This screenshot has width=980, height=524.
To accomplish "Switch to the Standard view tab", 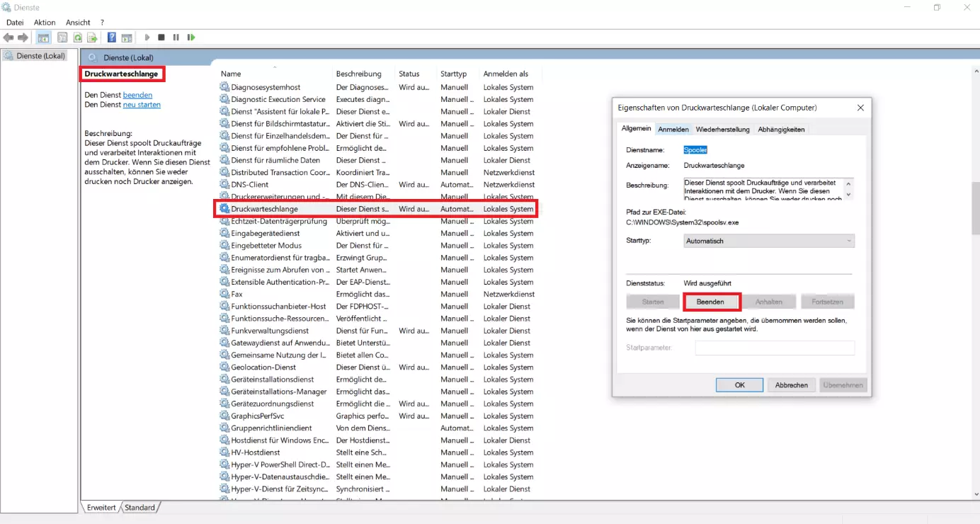I will point(140,508).
